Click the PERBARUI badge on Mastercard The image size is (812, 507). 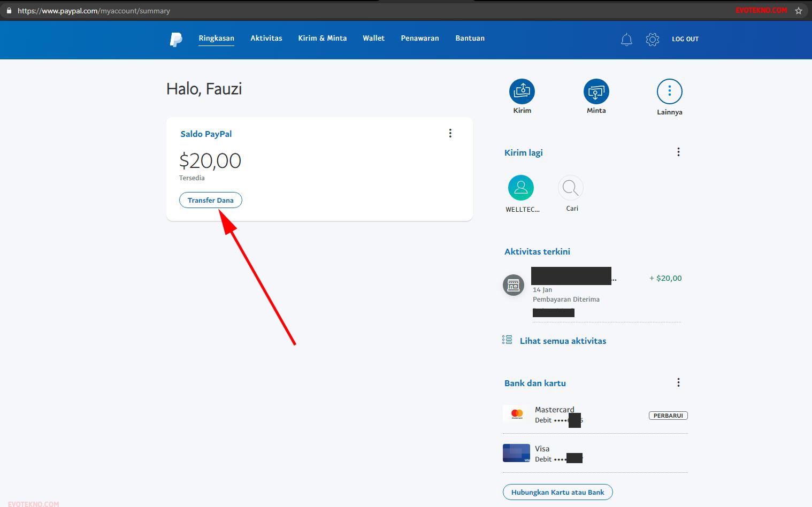click(x=668, y=416)
